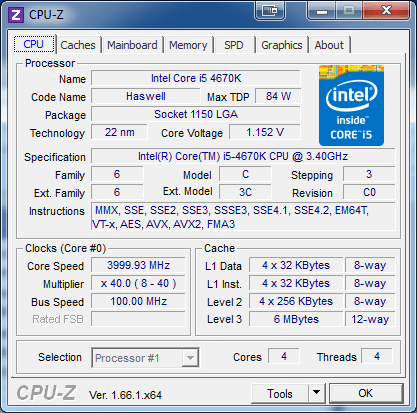Click the title bar mini-mode icon button
This screenshot has height=413, width=417.
pos(270,10)
